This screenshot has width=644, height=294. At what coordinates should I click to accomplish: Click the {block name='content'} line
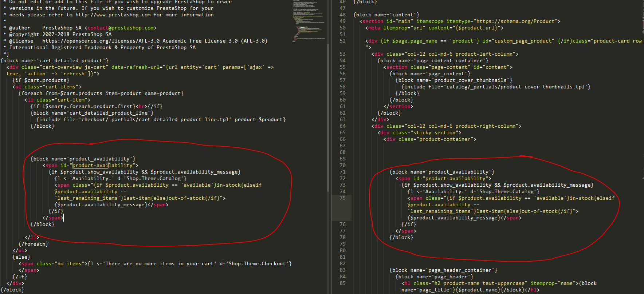(386, 15)
